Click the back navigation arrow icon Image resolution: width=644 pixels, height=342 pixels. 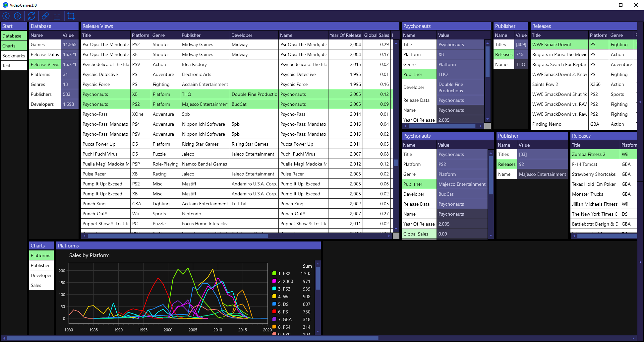6,16
